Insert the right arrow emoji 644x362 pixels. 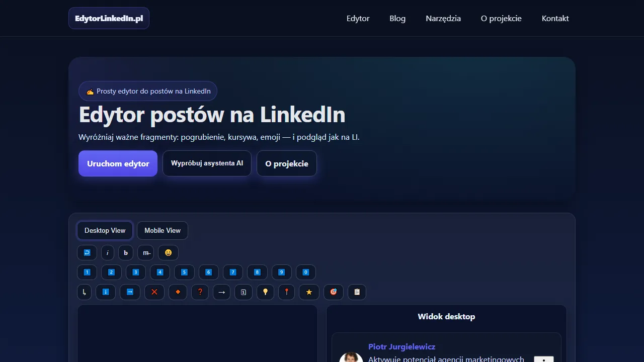[221, 292]
